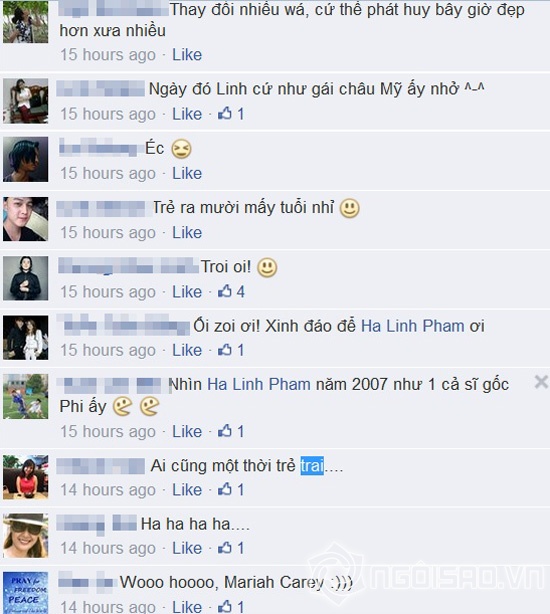Click thumbs-up icon on "một thời trẻ trai" comment
Image resolution: width=550 pixels, height=614 pixels.
click(225, 489)
